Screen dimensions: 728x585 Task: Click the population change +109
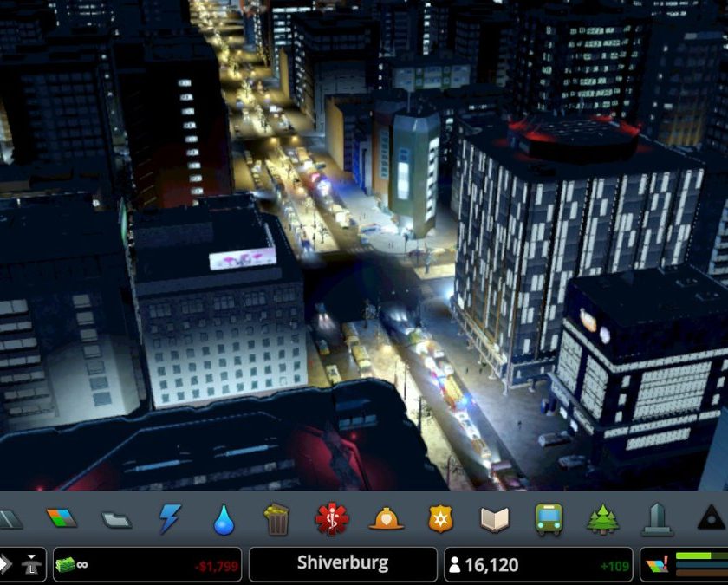[x=614, y=567]
